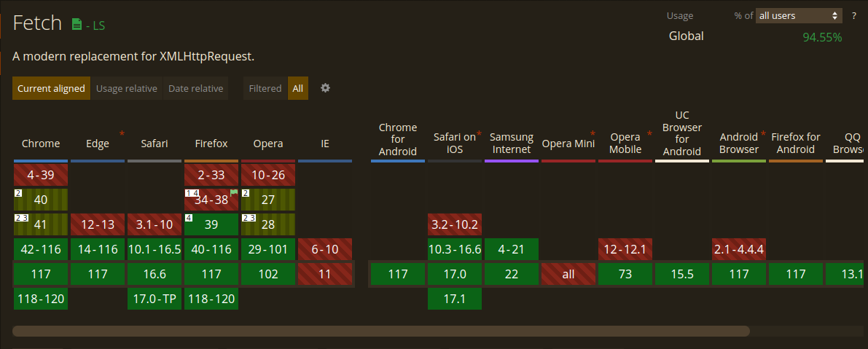The height and width of the screenshot is (349, 868).
Task: Click the Chrome 42-116 cell
Action: pos(41,249)
